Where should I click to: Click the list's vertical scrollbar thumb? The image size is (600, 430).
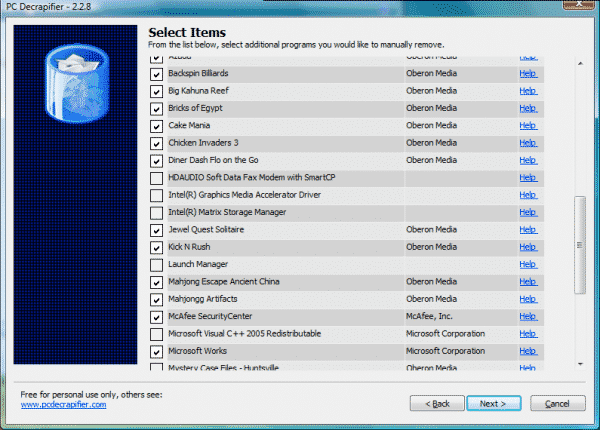(x=579, y=226)
